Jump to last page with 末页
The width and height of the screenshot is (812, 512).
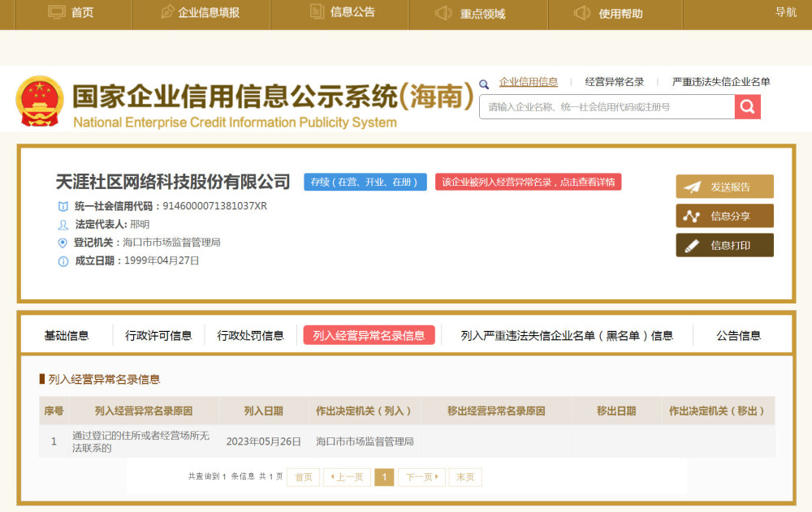(x=465, y=477)
